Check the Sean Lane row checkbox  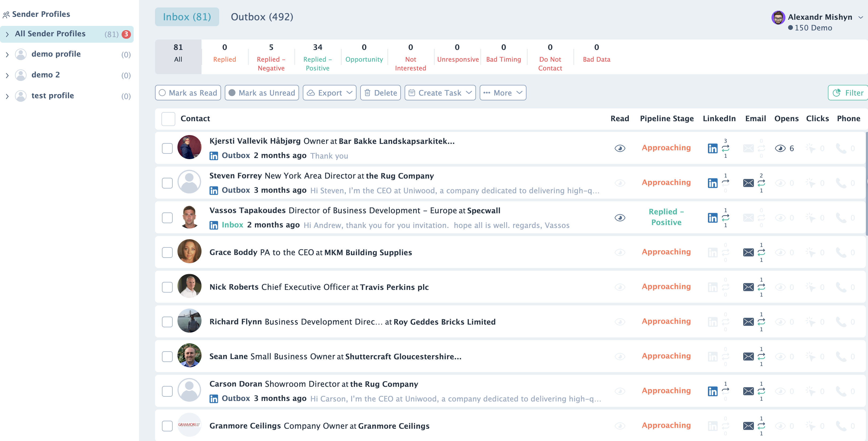(167, 356)
